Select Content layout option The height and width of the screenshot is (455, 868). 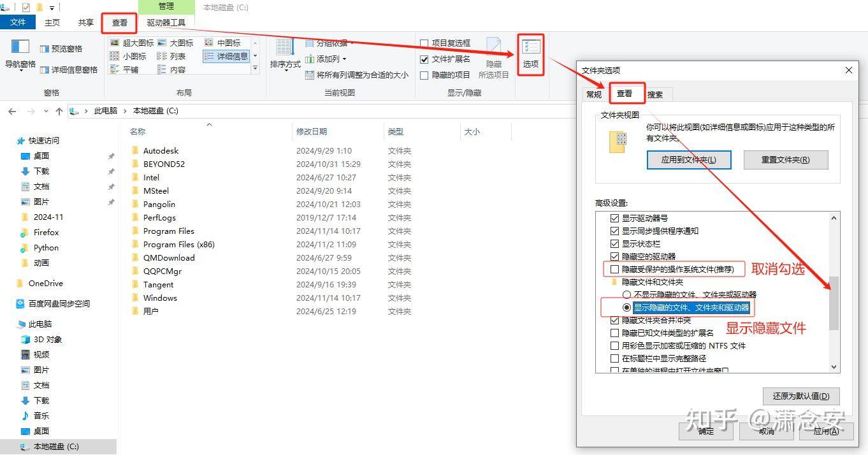click(x=171, y=69)
